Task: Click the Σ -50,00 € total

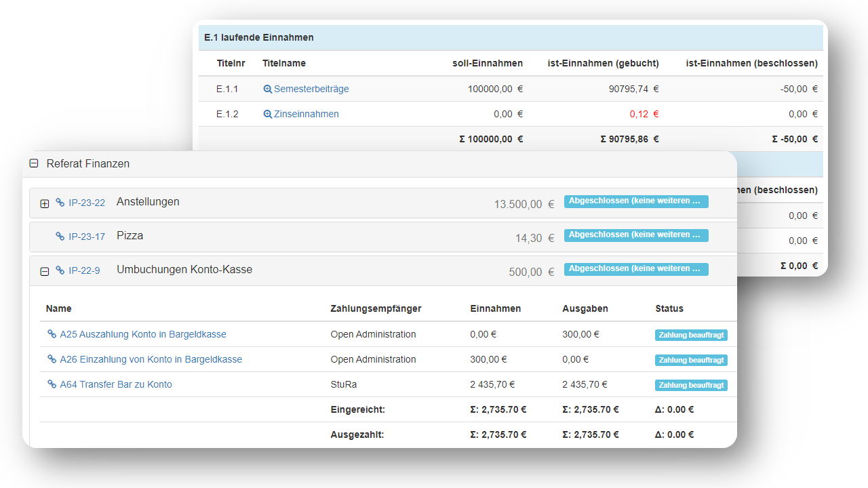Action: 795,139
